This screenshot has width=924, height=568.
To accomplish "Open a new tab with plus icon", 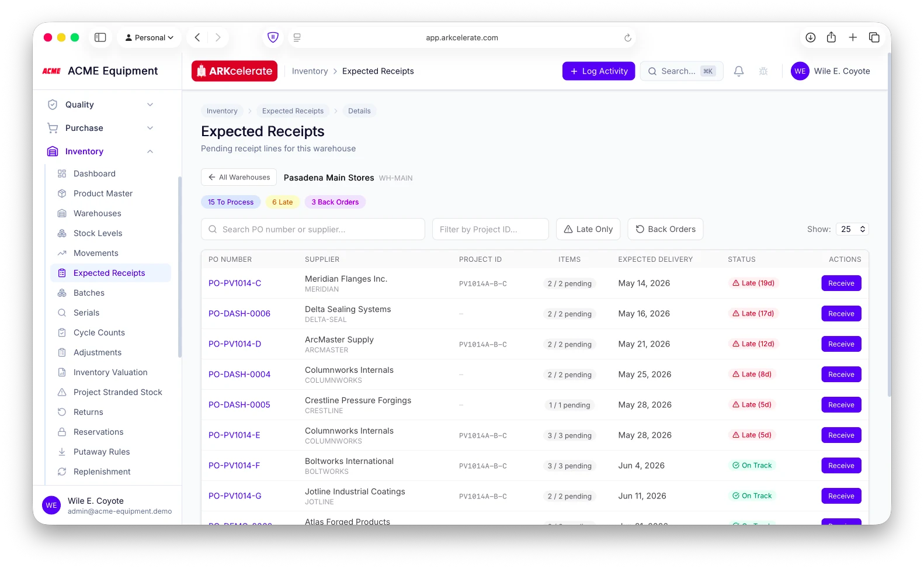I will pos(853,37).
